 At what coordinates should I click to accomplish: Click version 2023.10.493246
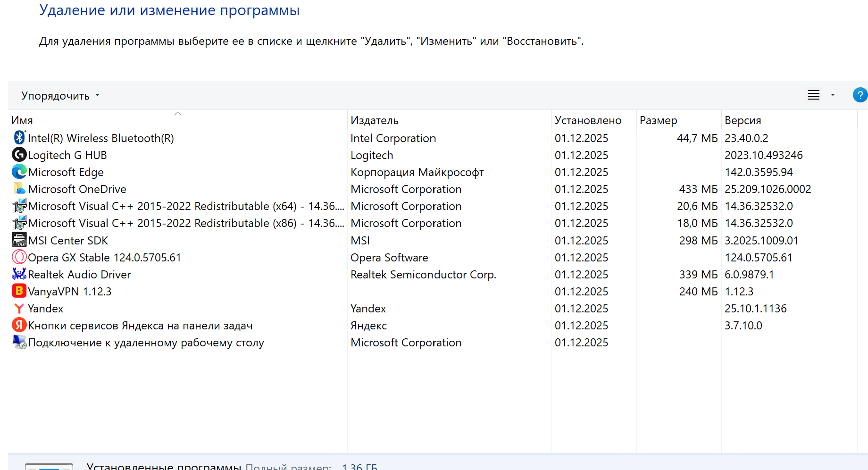[763, 155]
